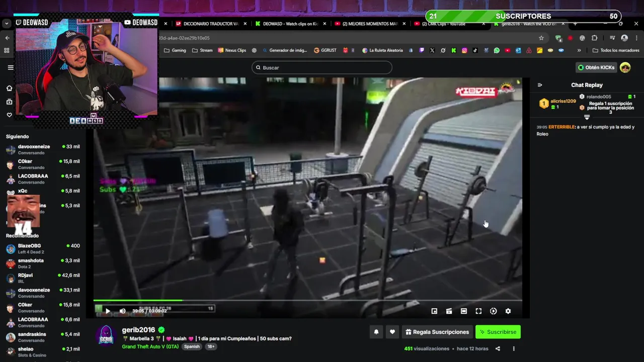Enter fullscreen mode on the player
This screenshot has width=644, height=362.
pyautogui.click(x=478, y=311)
